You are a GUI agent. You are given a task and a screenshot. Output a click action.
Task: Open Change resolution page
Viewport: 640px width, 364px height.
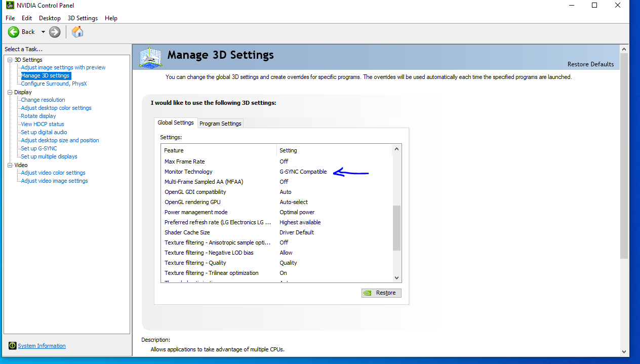[43, 100]
